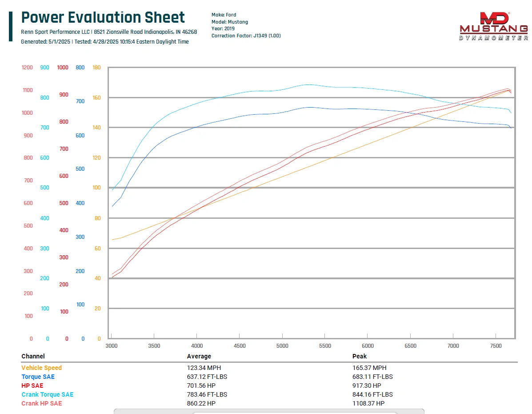The image size is (532, 414).
Task: Click the Average column header
Action: click(199, 356)
